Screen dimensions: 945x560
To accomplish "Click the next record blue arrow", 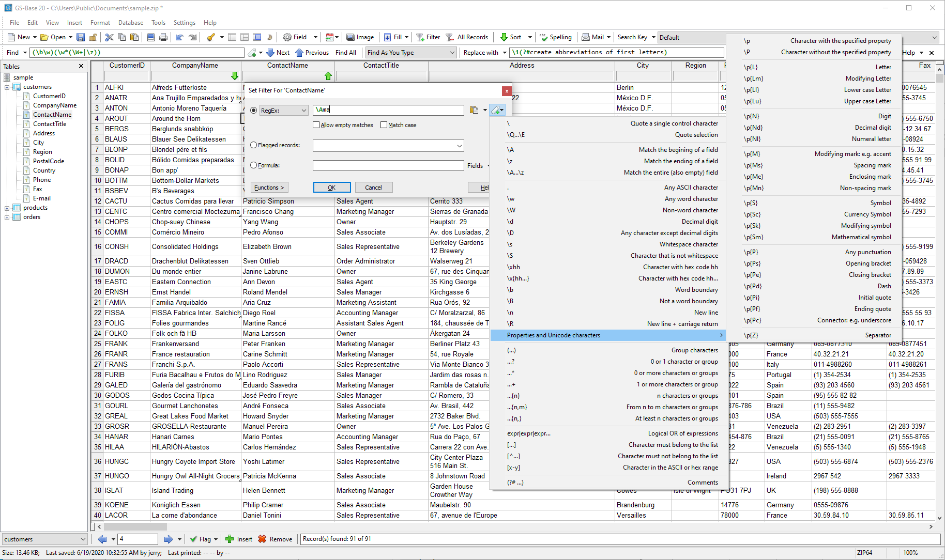I will (x=169, y=539).
